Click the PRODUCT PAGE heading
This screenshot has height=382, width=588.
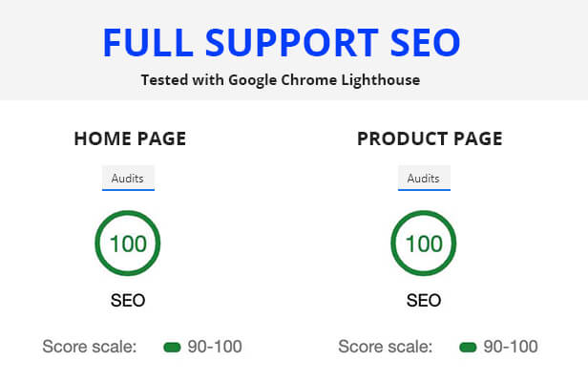click(x=430, y=138)
